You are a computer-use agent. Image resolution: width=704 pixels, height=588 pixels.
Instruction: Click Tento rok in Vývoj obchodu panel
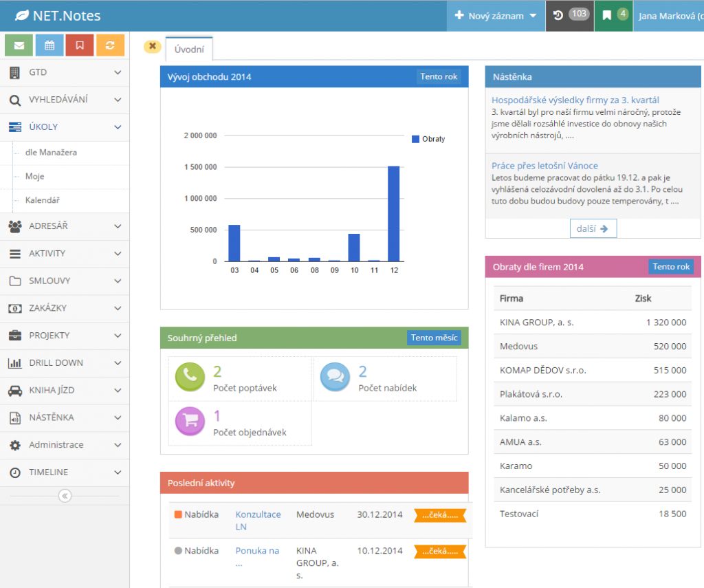[x=439, y=77]
